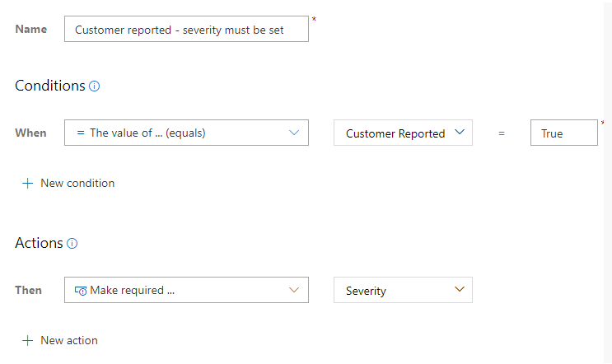Image resolution: width=612 pixels, height=364 pixels.
Task: Click the 'When' label
Action: tap(30, 133)
